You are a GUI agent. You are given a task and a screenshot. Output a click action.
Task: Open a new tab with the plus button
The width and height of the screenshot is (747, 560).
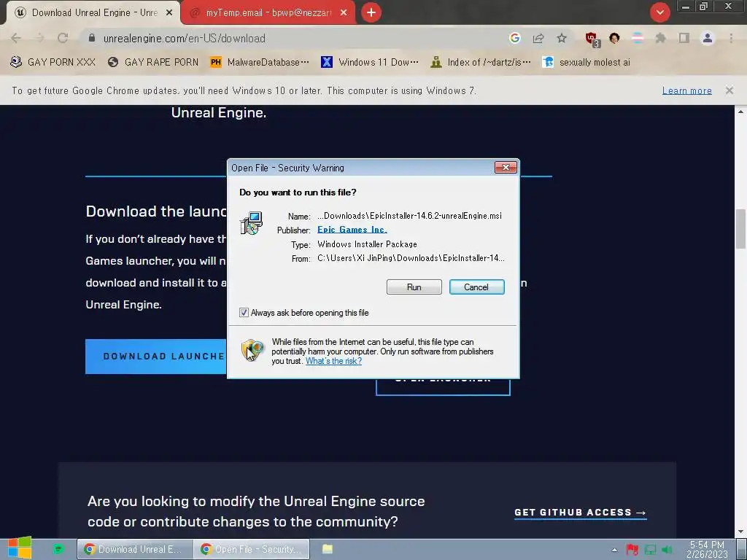point(371,12)
